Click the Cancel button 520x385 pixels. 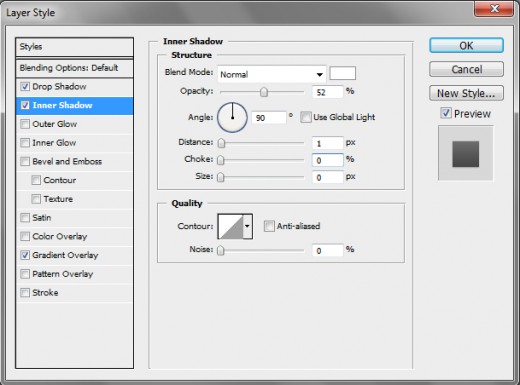tap(466, 69)
